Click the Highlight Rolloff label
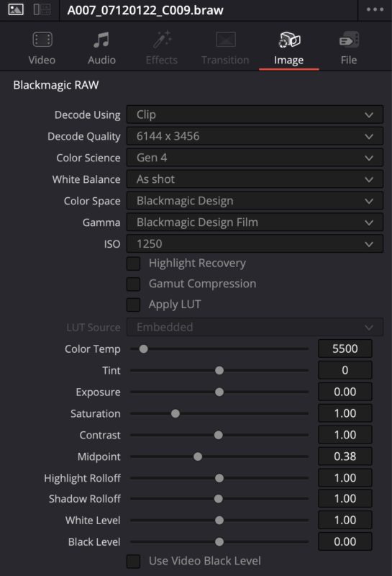This screenshot has height=576, width=392. (82, 478)
